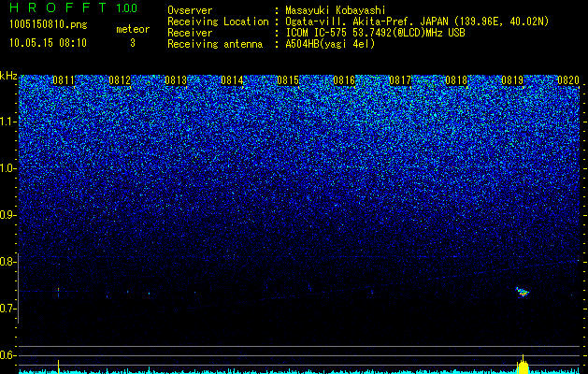Click the 0816 time marker

coord(344,80)
